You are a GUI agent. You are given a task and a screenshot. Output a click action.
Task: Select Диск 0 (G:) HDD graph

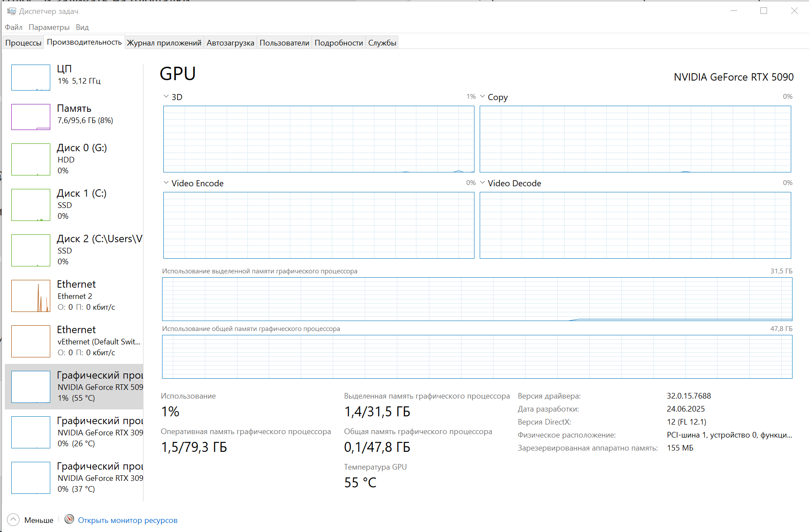pyautogui.click(x=31, y=159)
